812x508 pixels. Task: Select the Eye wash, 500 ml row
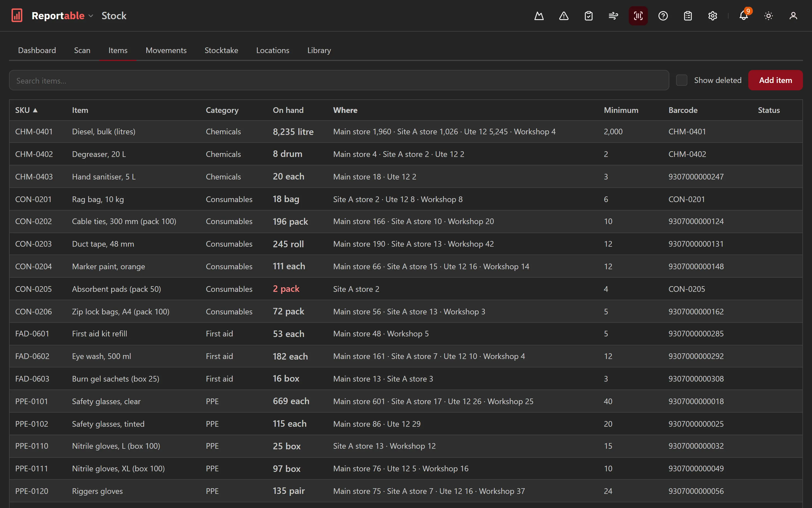406,356
